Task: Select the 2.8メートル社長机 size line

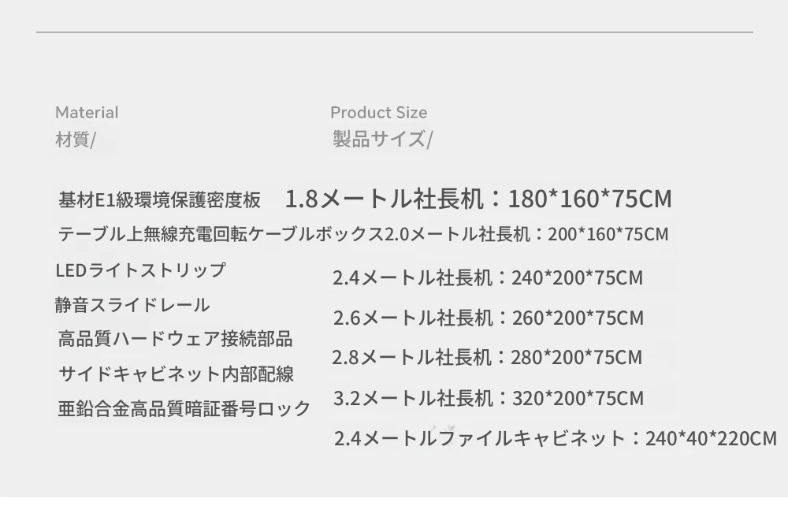Action: pos(487,358)
